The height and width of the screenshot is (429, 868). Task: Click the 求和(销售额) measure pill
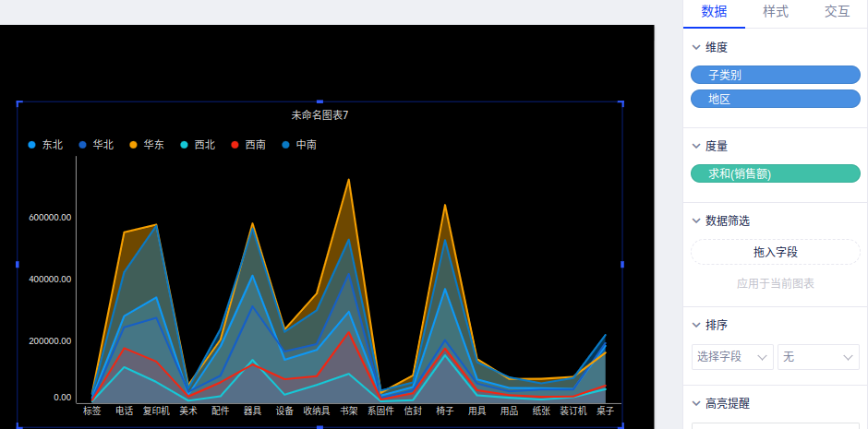775,173
